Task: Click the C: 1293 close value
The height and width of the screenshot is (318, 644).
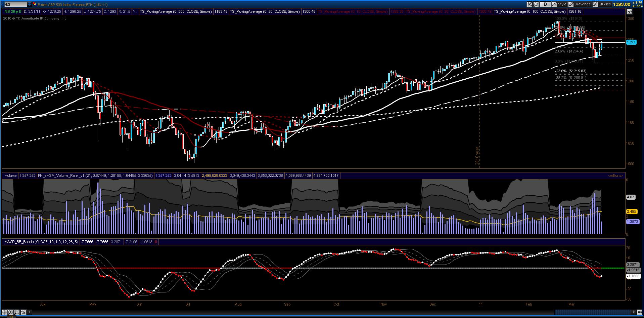Action: tap(110, 11)
